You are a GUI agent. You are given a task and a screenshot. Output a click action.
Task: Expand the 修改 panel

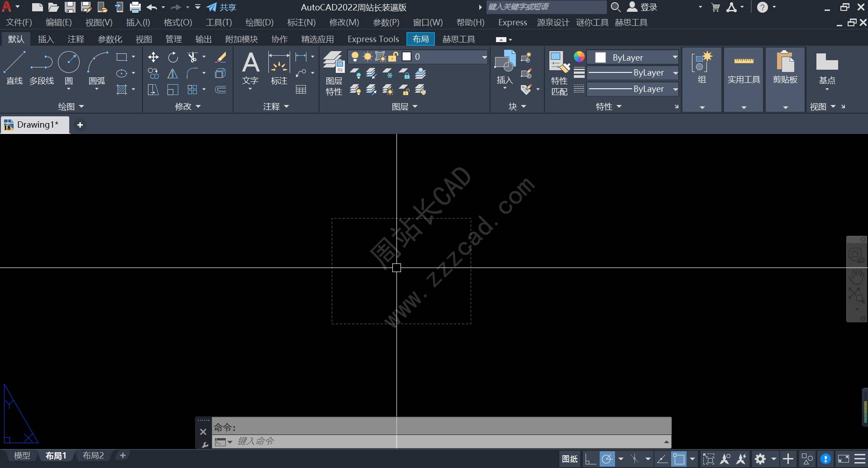188,106
